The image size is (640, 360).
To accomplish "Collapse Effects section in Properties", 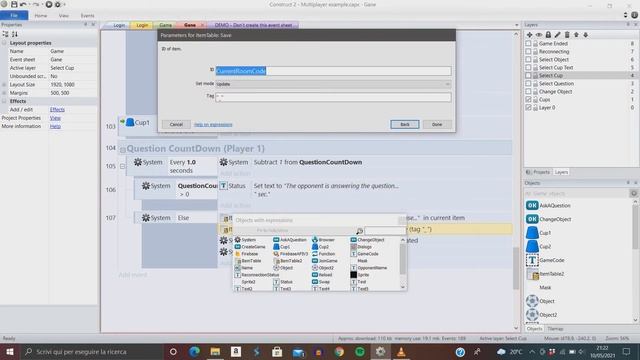I will 4,101.
